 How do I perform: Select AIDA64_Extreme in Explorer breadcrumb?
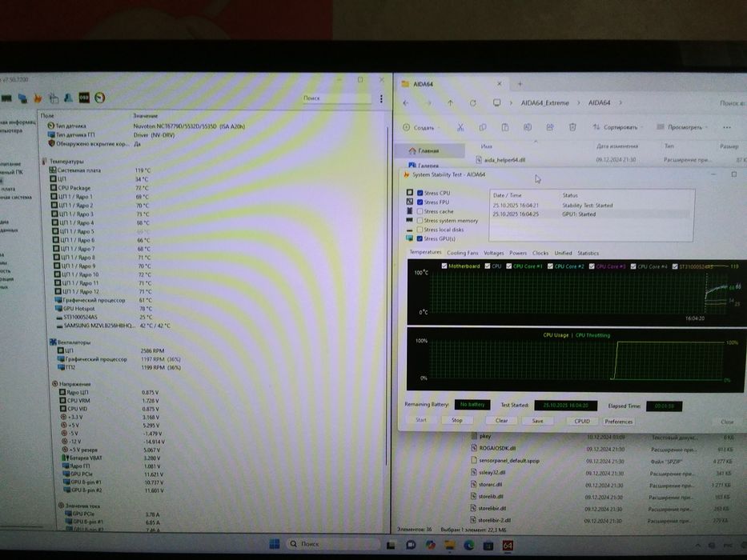click(545, 103)
